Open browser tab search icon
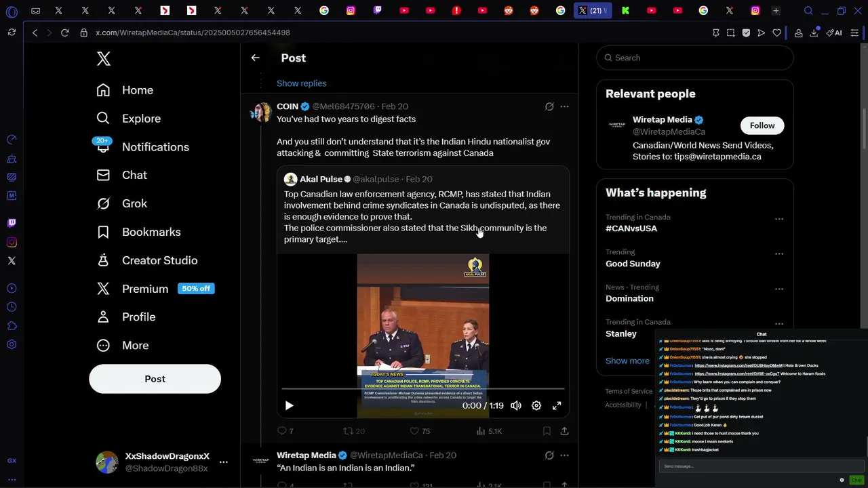The height and width of the screenshot is (488, 868). coord(808,11)
